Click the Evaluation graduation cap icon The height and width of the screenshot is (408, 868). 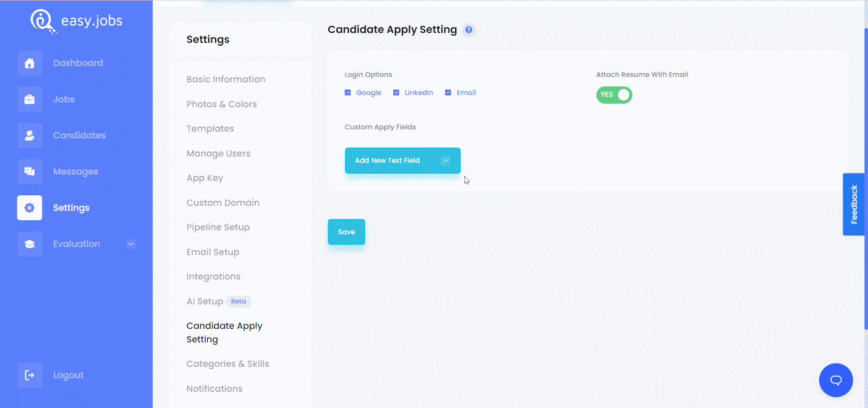click(x=29, y=244)
